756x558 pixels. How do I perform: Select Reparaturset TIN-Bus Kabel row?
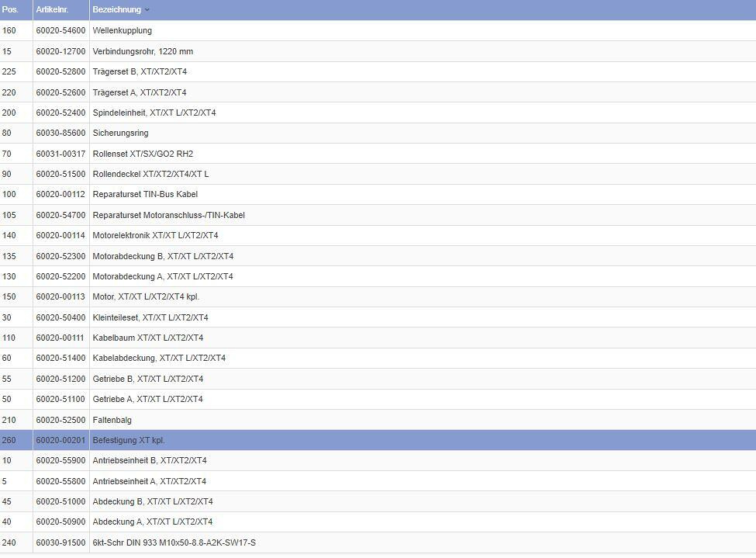[x=145, y=195]
